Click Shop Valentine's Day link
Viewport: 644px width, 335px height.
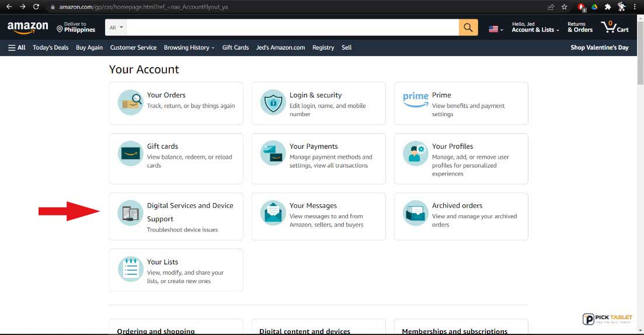tap(599, 48)
